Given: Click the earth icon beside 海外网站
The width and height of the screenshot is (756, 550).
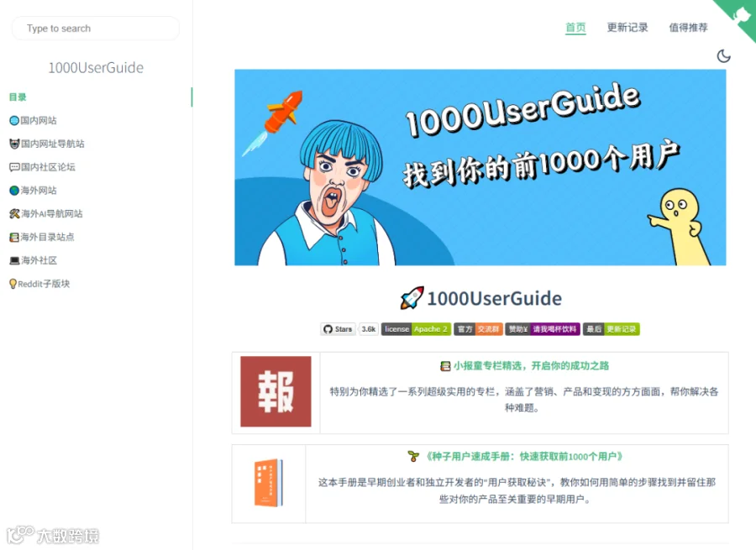Looking at the screenshot, I should [x=14, y=191].
